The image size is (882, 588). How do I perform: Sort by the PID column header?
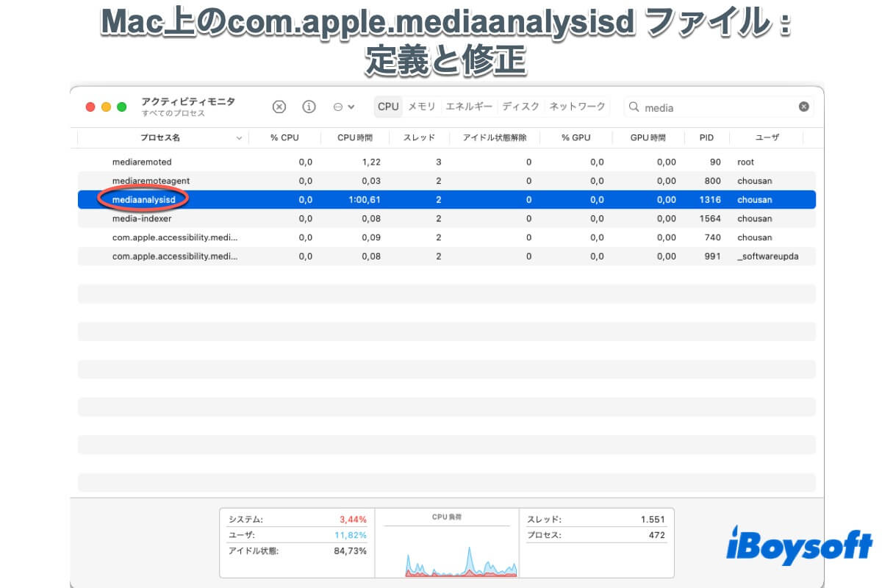point(706,137)
